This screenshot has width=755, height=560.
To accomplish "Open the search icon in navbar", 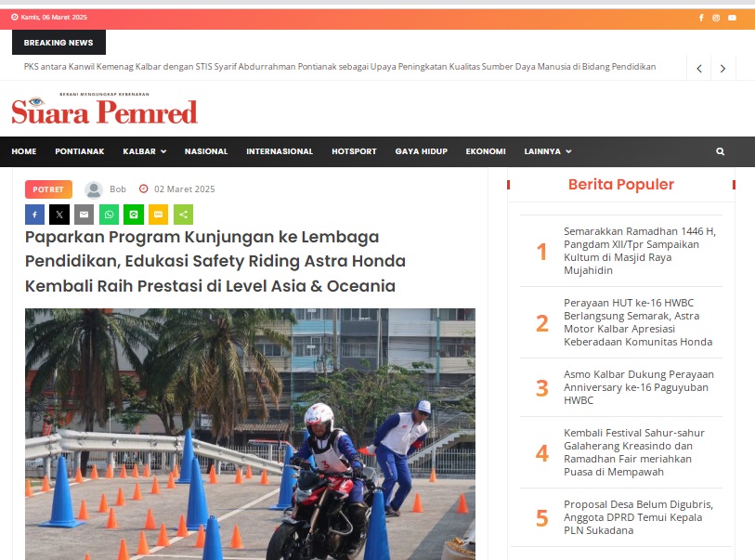I will tap(721, 151).
